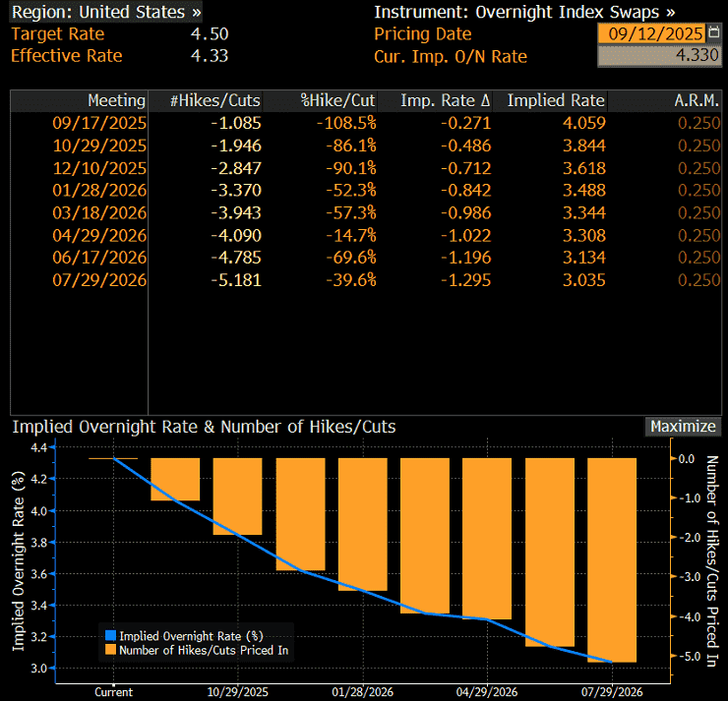This screenshot has width=728, height=701.
Task: Click the -0.986 implied rate change
Action: 465,213
